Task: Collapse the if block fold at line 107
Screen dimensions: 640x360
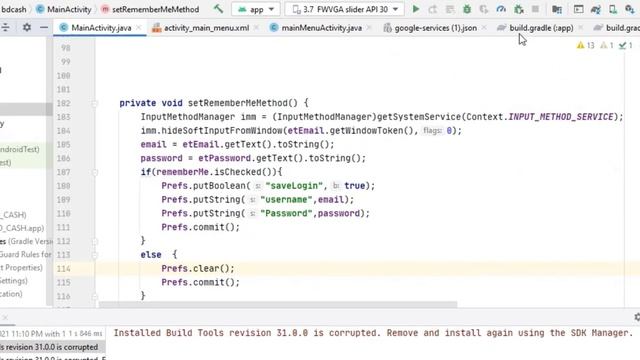Action: (94, 172)
